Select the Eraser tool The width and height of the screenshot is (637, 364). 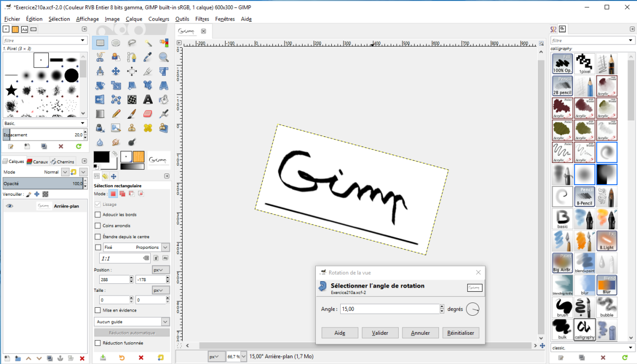point(148,114)
